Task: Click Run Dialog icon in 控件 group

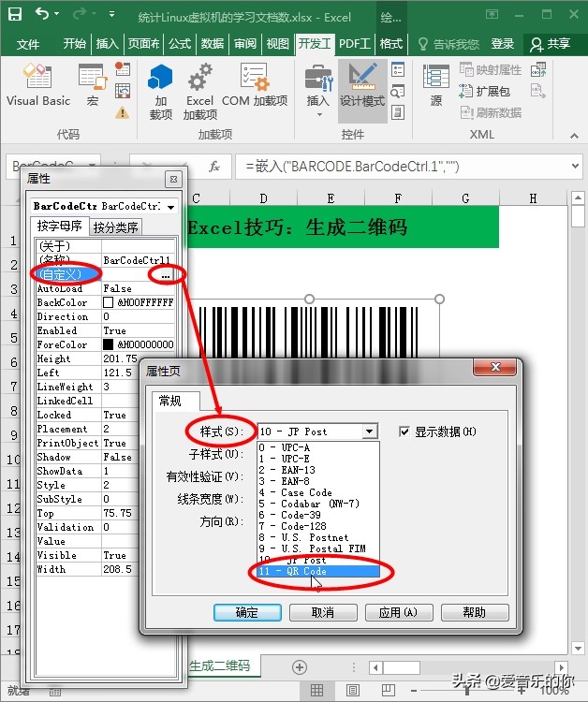Action: click(x=398, y=113)
